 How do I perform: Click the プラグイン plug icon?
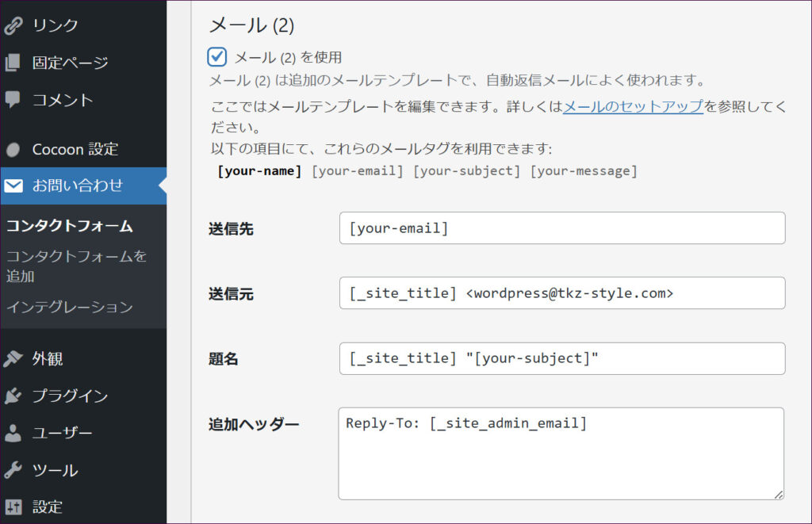[13, 396]
